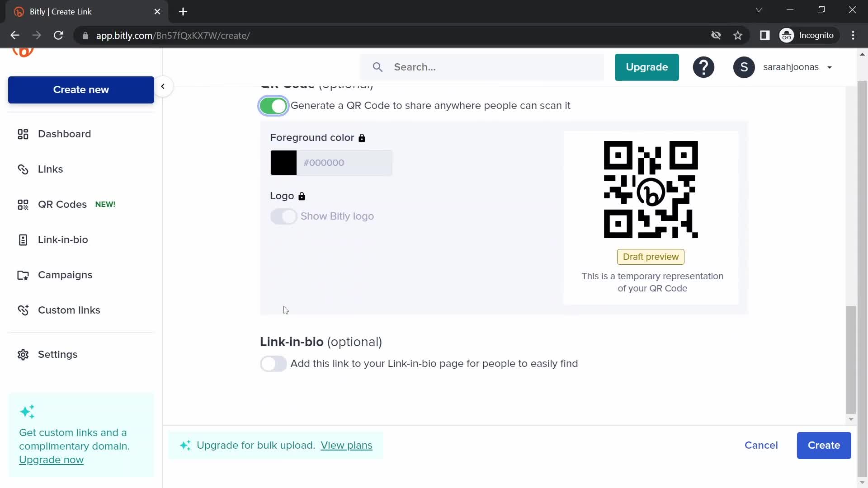Viewport: 868px width, 488px height.
Task: Click the Create new button
Action: tap(80, 89)
